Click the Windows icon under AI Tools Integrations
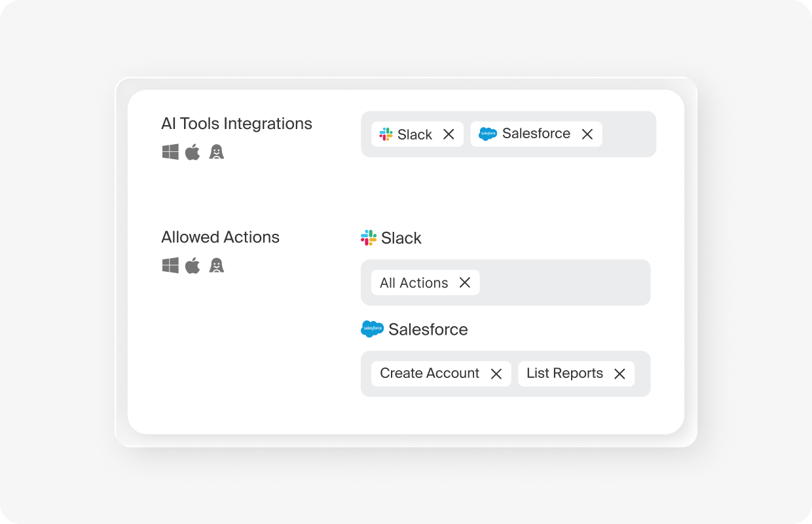Viewport: 812px width, 524px height. [170, 152]
